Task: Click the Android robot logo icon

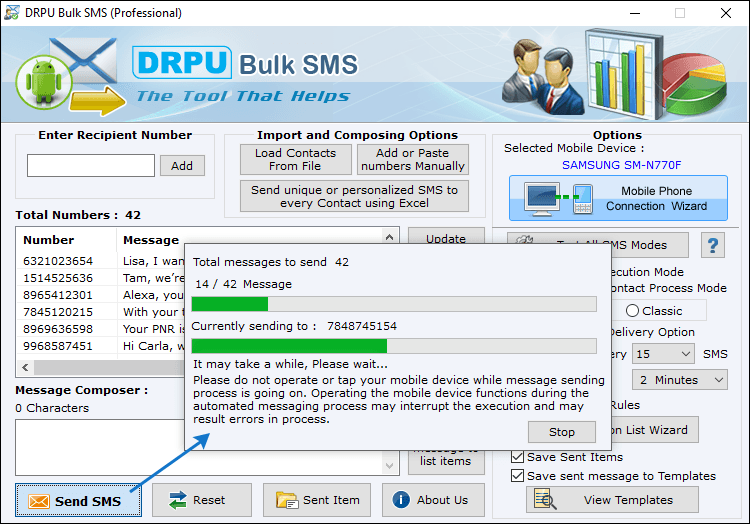Action: (44, 83)
